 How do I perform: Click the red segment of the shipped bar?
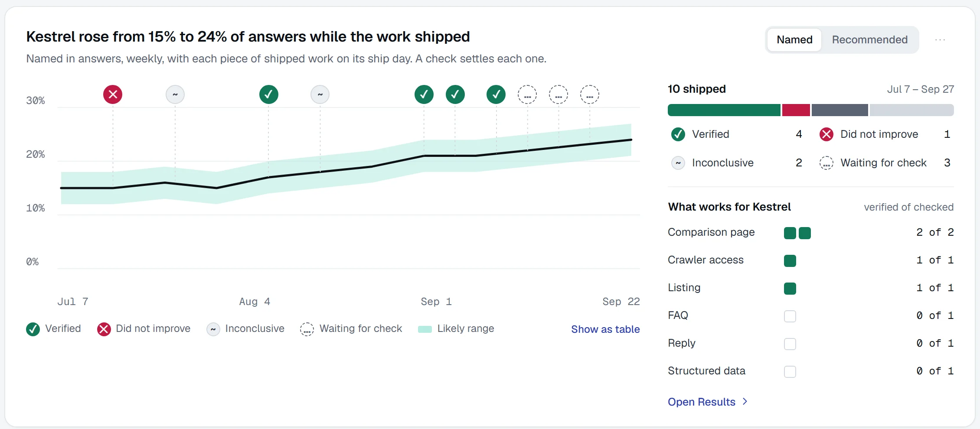tap(796, 110)
